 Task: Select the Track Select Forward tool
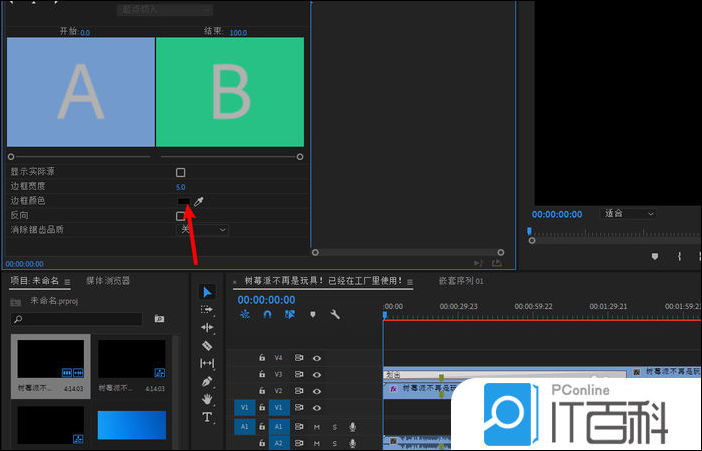pyautogui.click(x=207, y=310)
